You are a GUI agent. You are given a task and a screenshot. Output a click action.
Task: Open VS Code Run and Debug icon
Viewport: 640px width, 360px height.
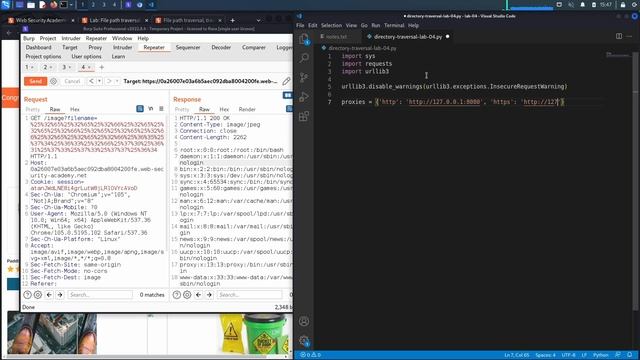pyautogui.click(x=304, y=97)
